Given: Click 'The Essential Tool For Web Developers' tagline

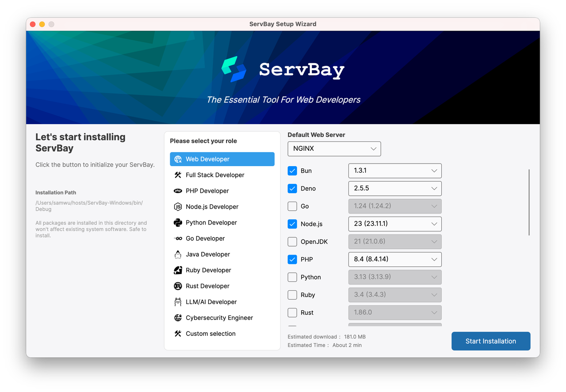Looking at the screenshot, I should [x=283, y=100].
